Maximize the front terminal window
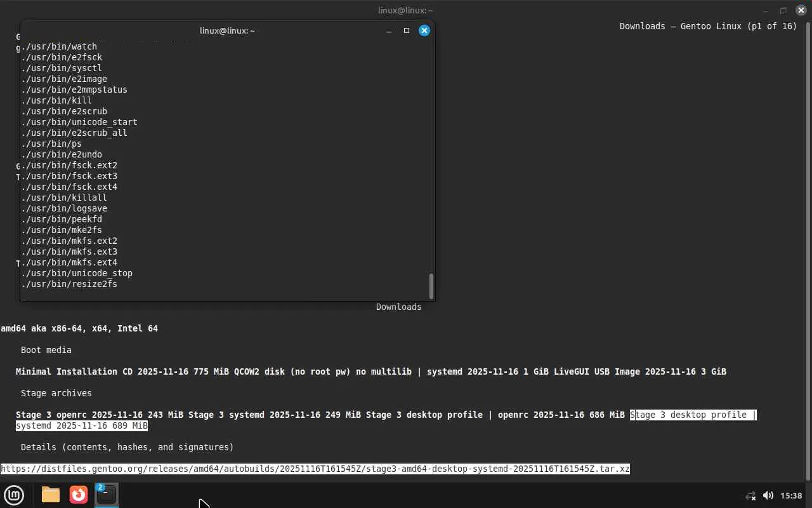 [407, 30]
